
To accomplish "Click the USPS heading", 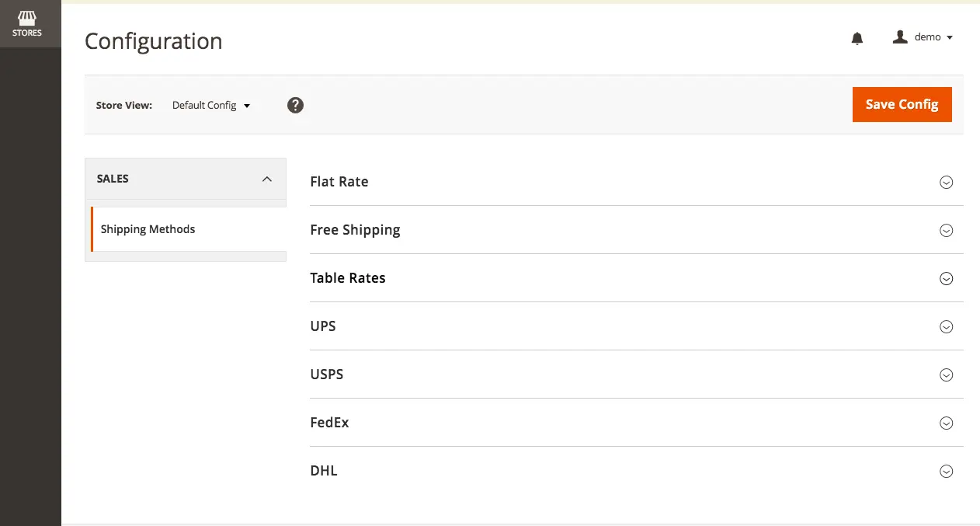I will (x=327, y=374).
